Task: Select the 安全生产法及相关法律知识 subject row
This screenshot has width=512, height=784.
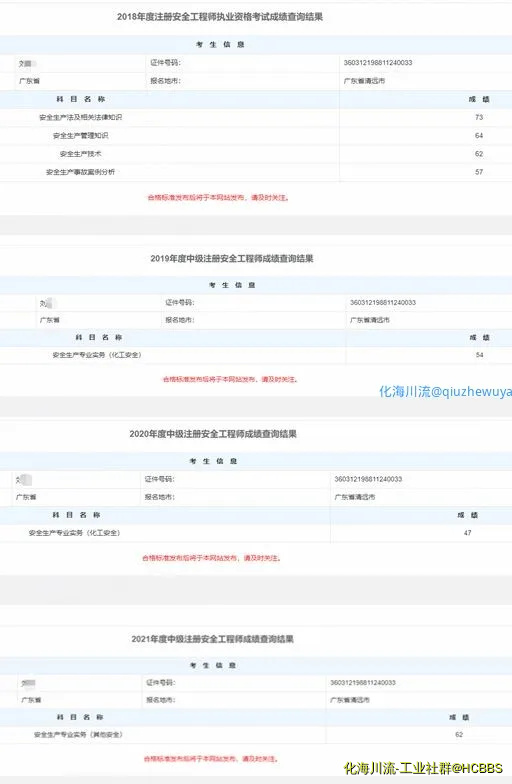Action: pos(256,117)
